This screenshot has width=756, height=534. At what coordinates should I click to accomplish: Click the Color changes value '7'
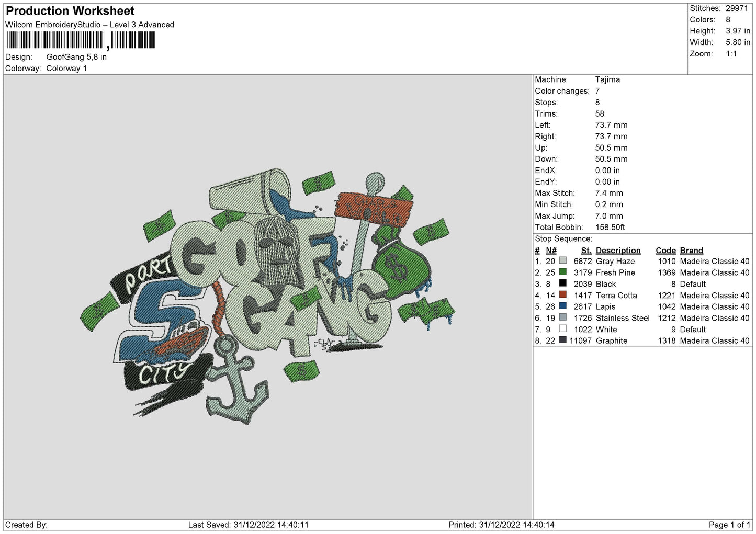[x=597, y=91]
